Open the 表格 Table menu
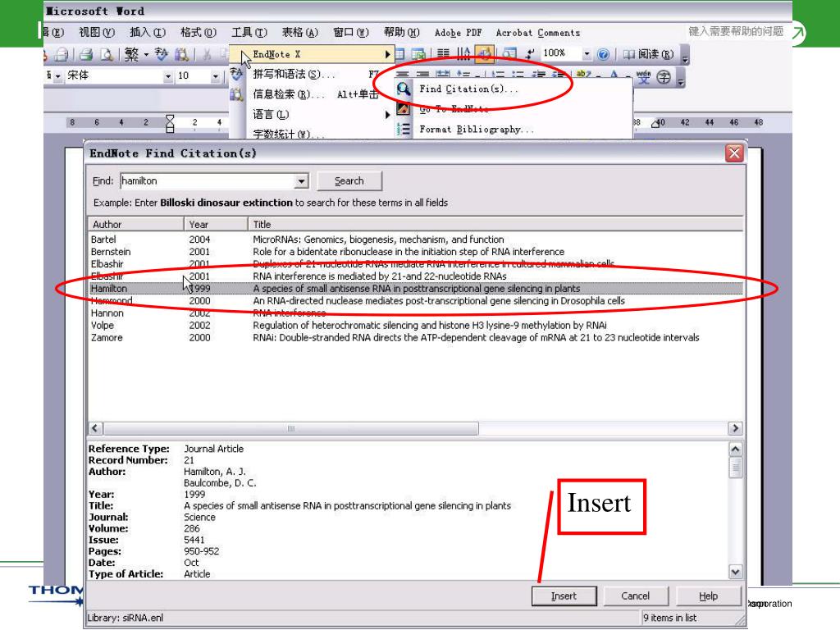840x630 pixels. [x=299, y=32]
